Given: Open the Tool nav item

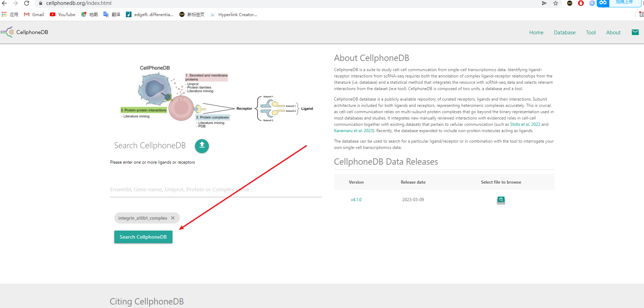Looking at the screenshot, I should (591, 32).
